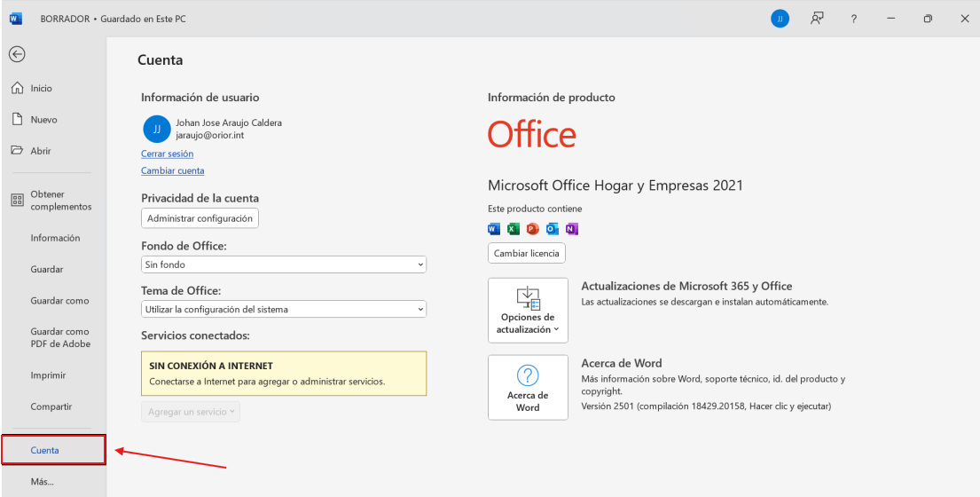Image resolution: width=980 pixels, height=497 pixels.
Task: Click the back arrow to return to document
Action: tap(17, 54)
